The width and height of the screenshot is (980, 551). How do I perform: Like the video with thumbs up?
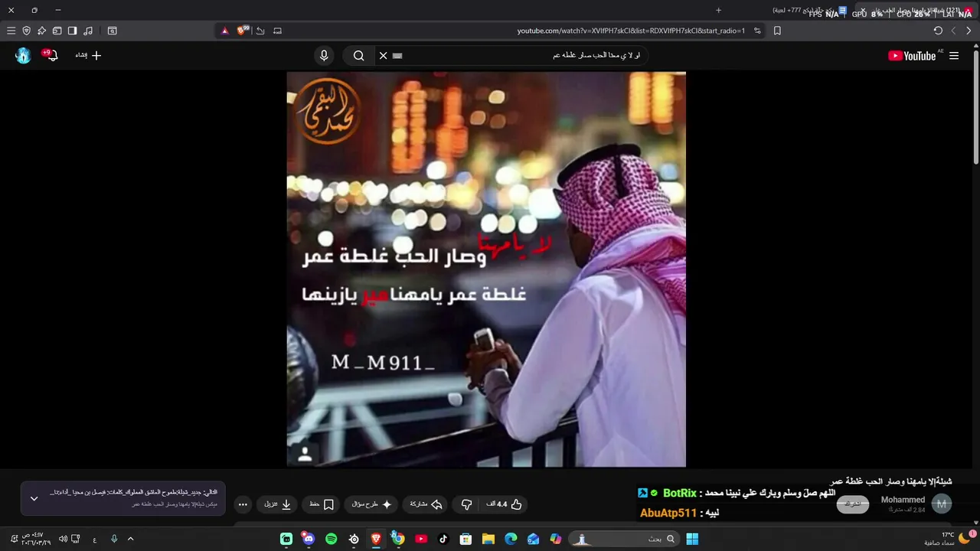point(505,504)
